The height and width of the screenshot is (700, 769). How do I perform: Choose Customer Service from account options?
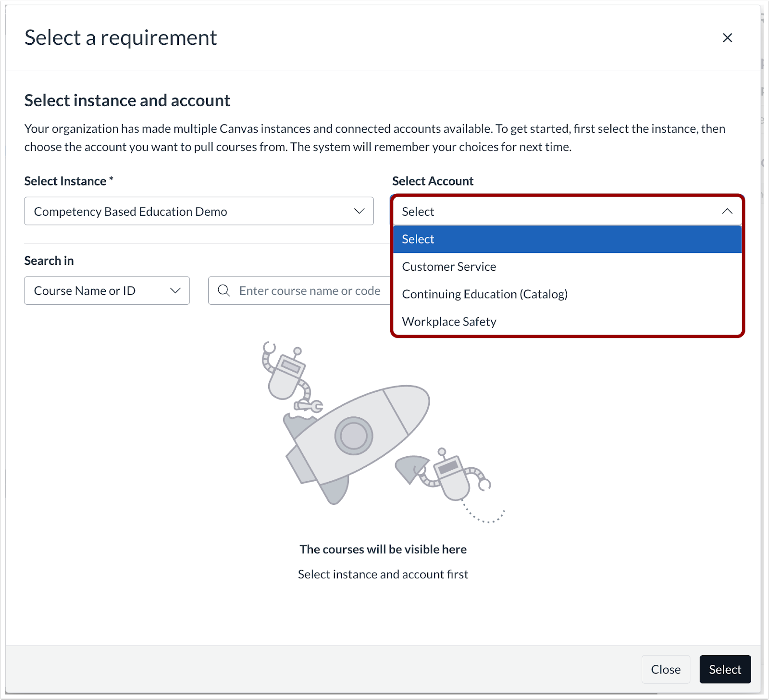coord(448,266)
